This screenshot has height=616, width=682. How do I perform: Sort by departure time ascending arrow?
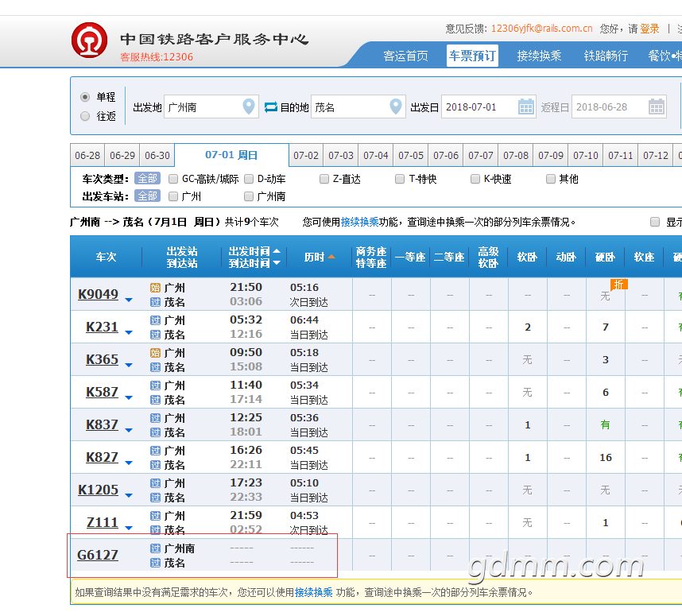coord(277,251)
